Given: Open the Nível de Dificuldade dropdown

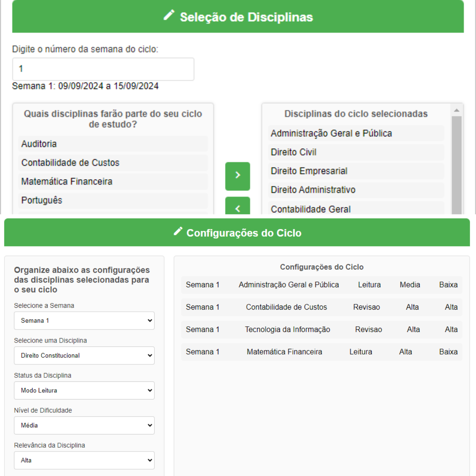Looking at the screenshot, I should (84, 425).
